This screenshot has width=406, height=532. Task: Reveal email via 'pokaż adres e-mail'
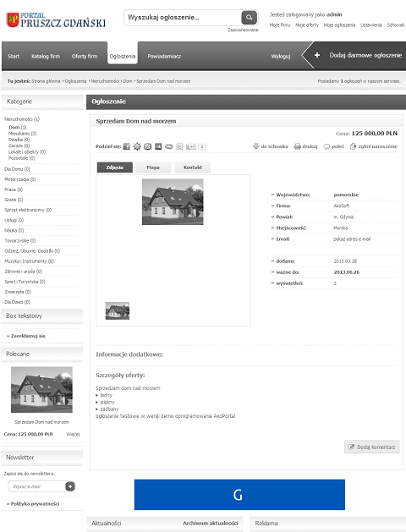(x=352, y=239)
